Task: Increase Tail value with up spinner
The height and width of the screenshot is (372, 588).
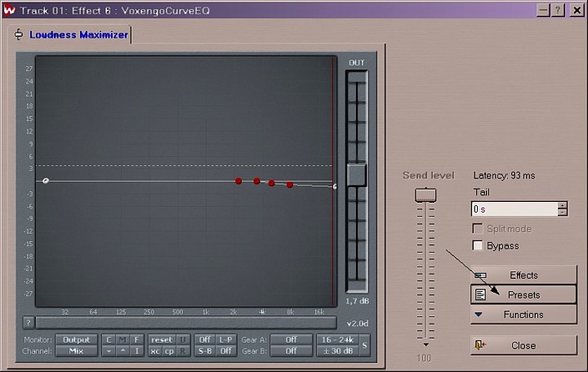Action: click(x=562, y=205)
